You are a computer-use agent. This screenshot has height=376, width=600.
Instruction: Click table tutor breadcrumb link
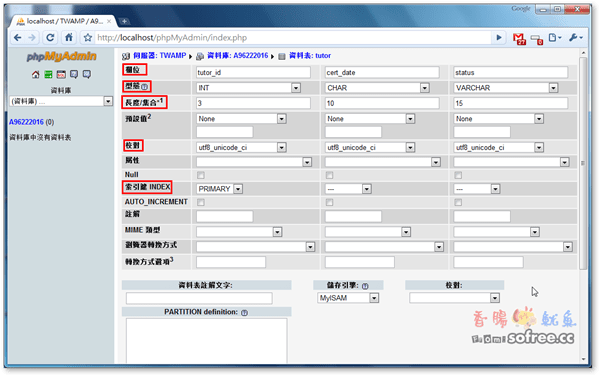click(x=310, y=56)
